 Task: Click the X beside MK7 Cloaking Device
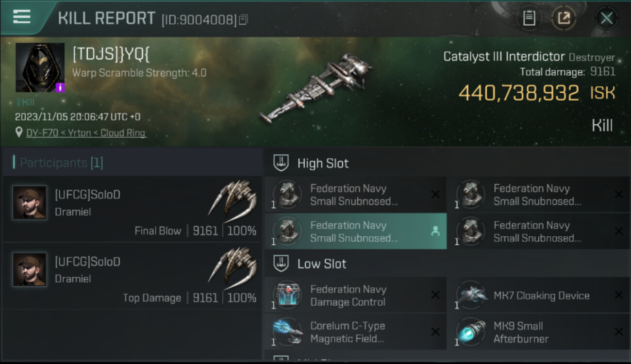click(618, 295)
